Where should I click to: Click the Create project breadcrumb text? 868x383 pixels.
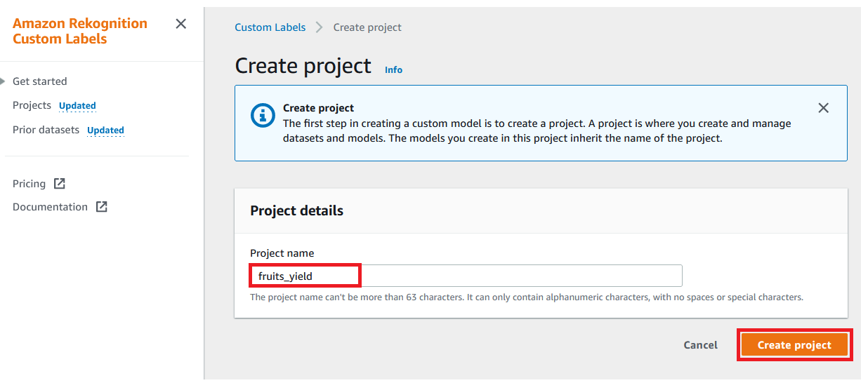[367, 27]
